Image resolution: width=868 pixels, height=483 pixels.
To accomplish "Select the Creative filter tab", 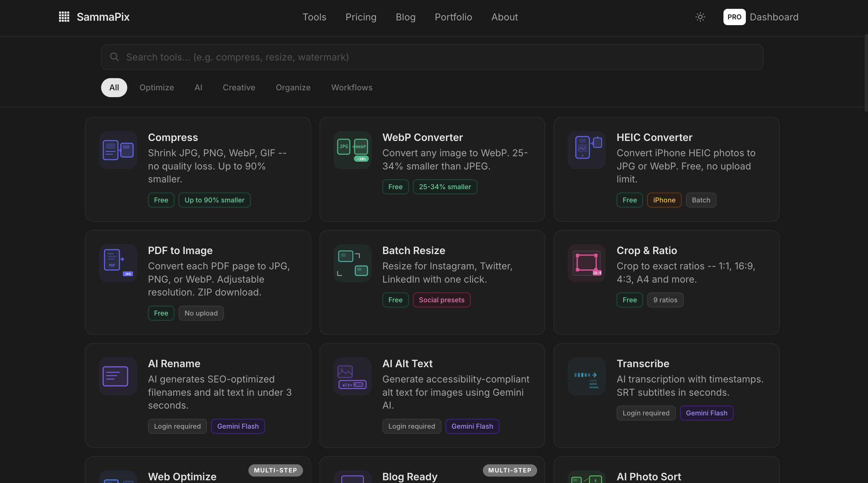I will pos(239,88).
